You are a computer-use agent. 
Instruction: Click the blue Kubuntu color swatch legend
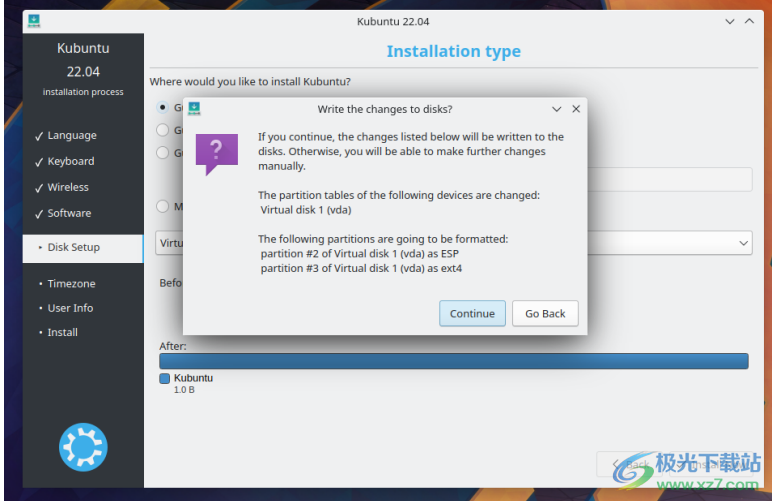(x=164, y=378)
